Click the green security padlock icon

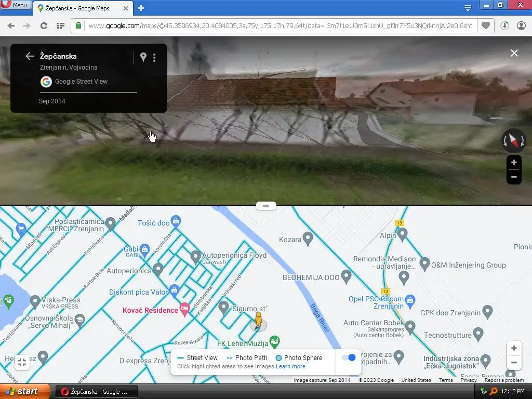click(x=78, y=26)
